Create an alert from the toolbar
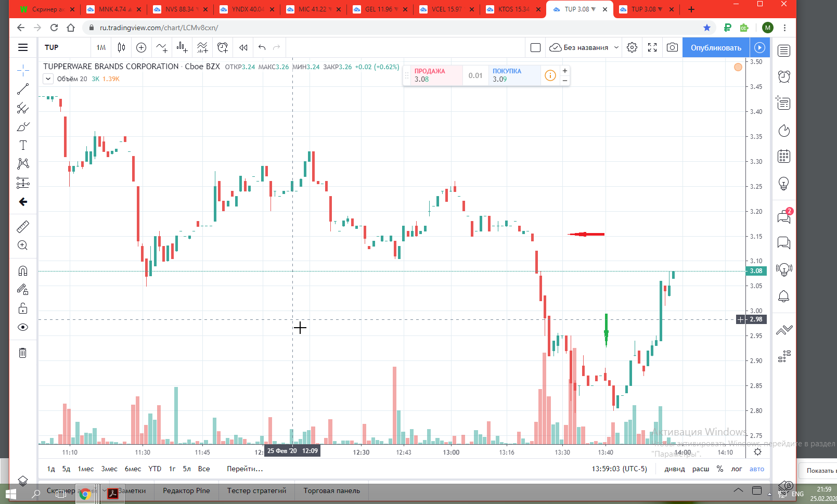This screenshot has height=504, width=837. 223,47
